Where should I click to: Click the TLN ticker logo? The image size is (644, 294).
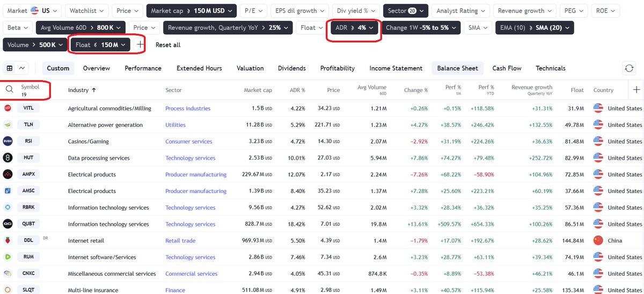click(8, 125)
